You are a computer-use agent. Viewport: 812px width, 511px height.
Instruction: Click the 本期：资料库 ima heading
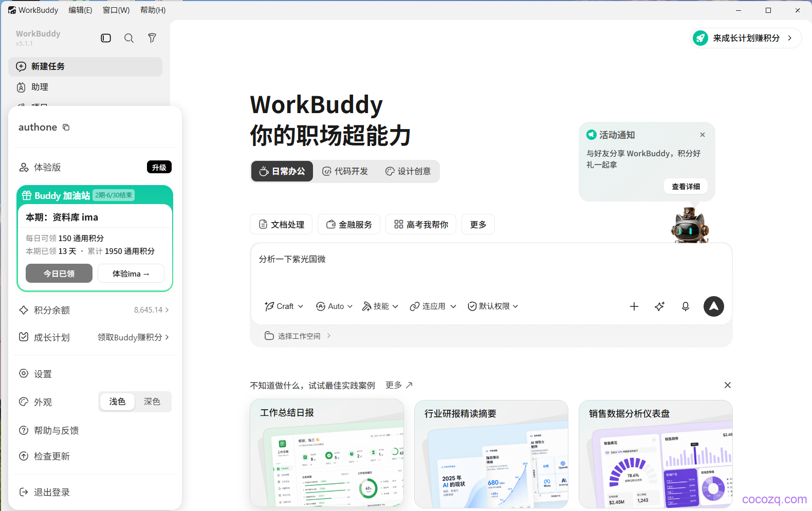(x=62, y=217)
